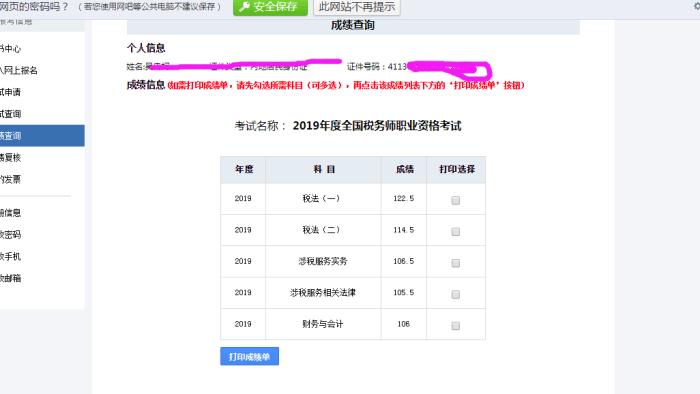Click the score 106.5

point(404,261)
